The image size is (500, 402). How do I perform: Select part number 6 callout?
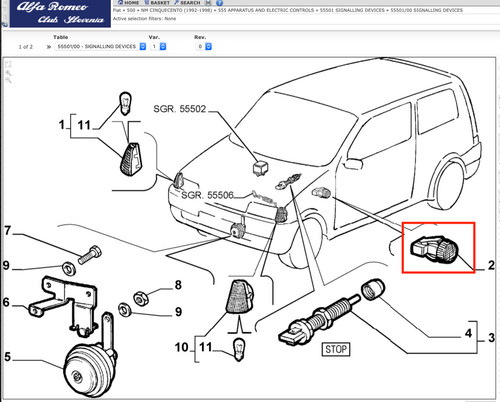(x=6, y=302)
